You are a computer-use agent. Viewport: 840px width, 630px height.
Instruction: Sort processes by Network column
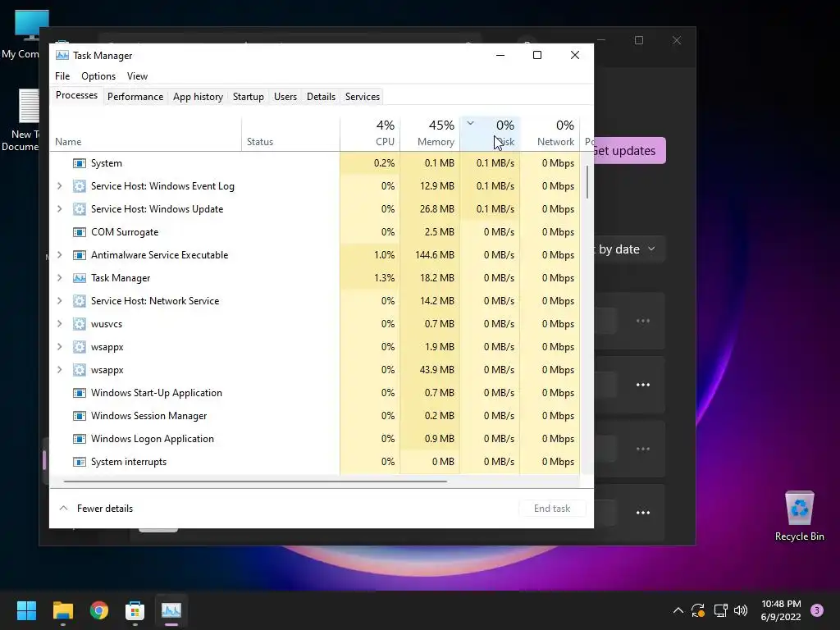tap(550, 134)
